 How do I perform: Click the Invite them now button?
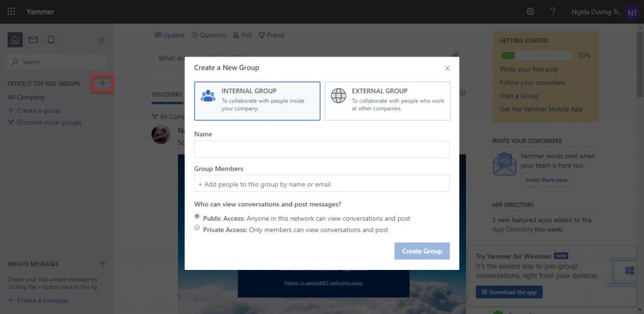546,180
